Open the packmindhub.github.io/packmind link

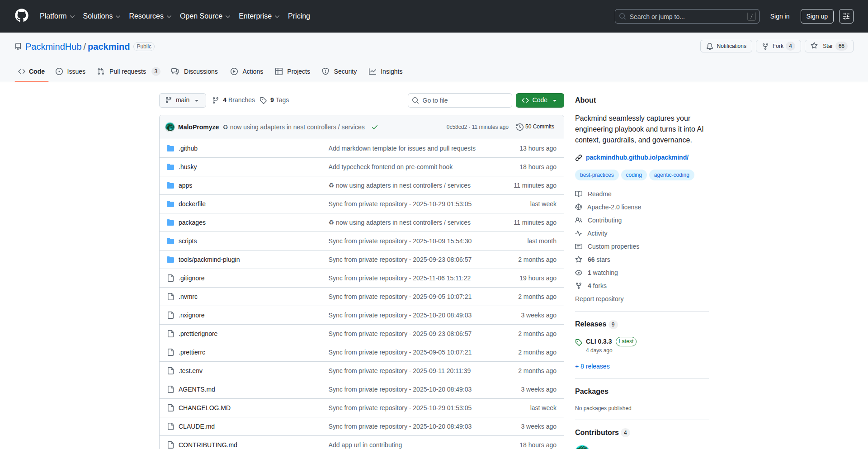click(x=637, y=157)
